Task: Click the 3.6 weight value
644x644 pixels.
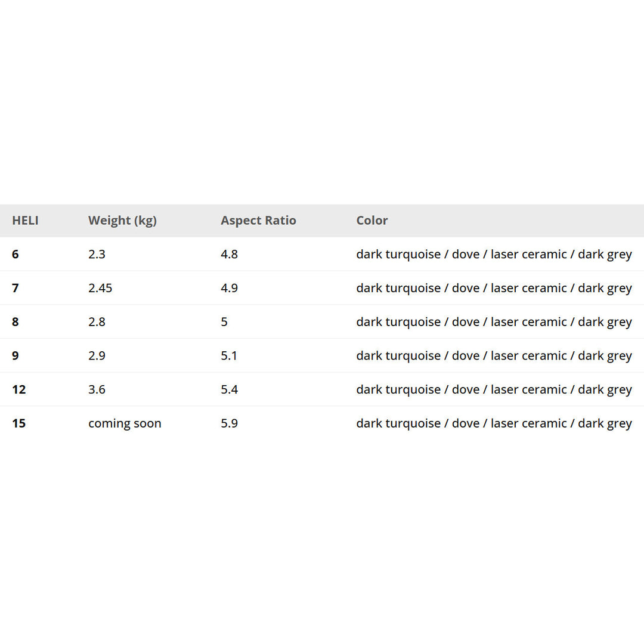Action: (x=97, y=389)
